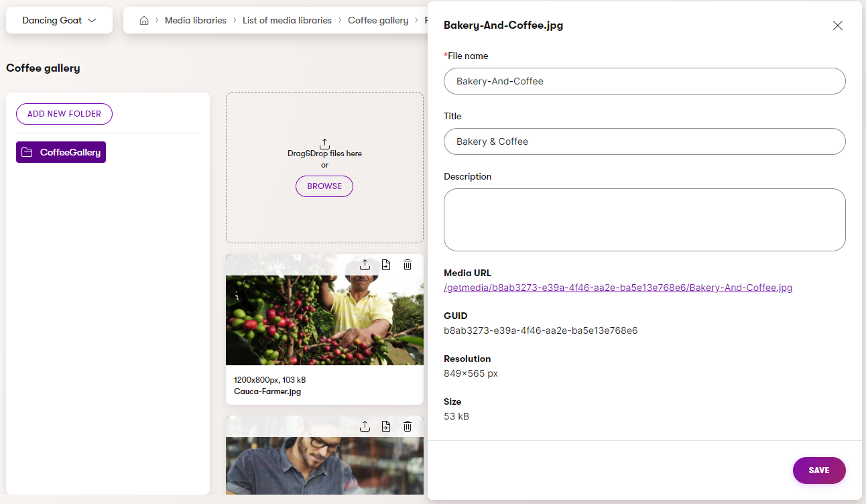This screenshot has height=504, width=866.
Task: Click the trash icon on bearded man image card
Action: click(x=408, y=426)
